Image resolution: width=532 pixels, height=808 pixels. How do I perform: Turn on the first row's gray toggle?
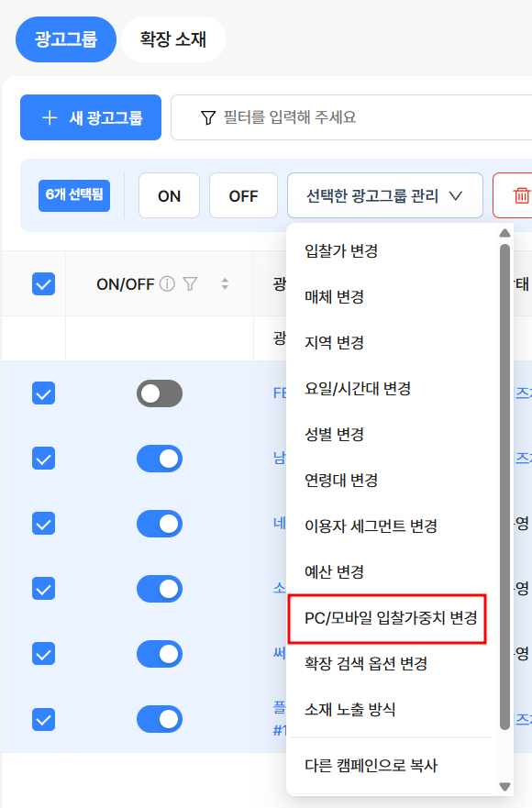click(x=160, y=393)
